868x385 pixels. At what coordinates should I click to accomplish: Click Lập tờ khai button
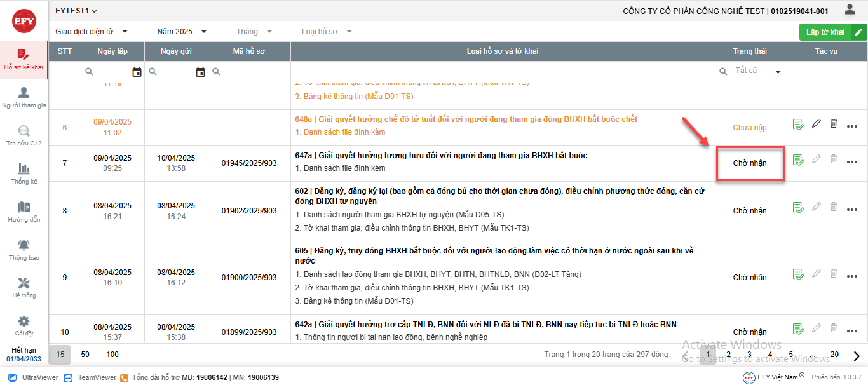tap(826, 32)
